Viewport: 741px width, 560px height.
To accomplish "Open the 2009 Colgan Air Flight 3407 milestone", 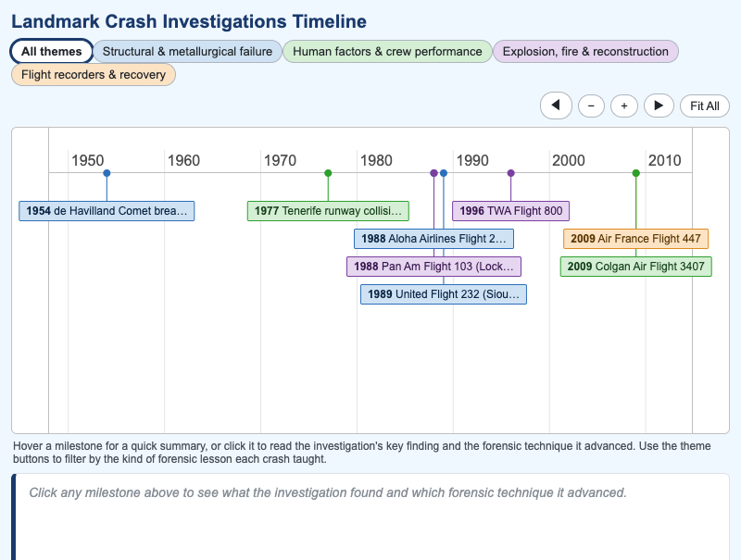I will (635, 267).
